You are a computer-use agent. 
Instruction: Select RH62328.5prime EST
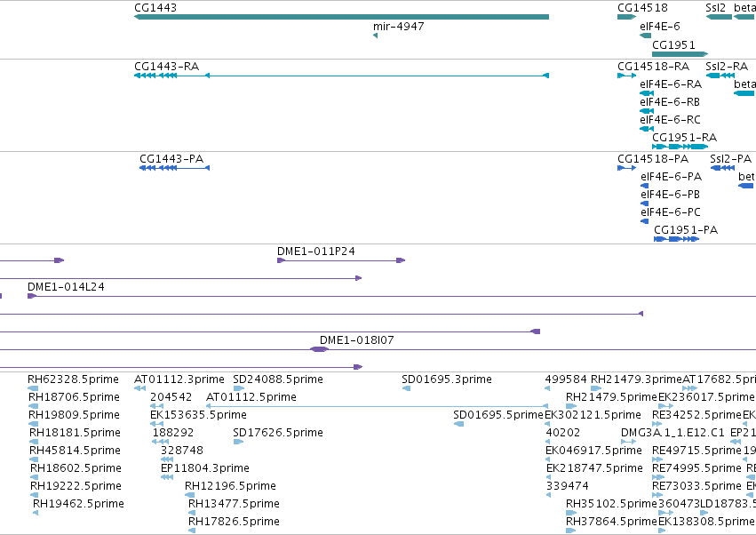(x=33, y=388)
